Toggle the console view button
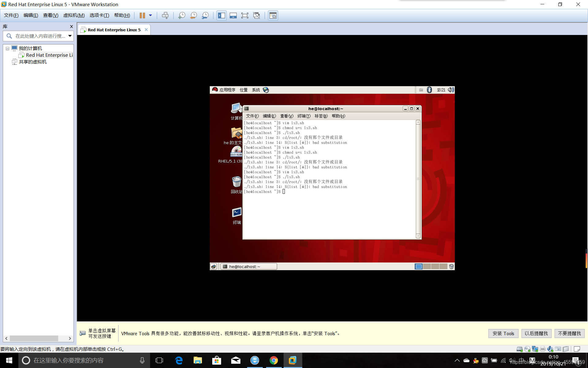Viewport: 588px width, 368px height. 273,15
